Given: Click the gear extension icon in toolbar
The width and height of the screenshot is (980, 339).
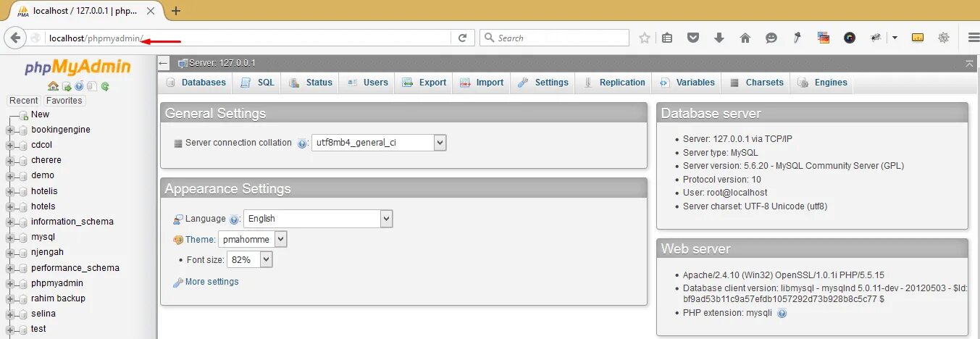Looking at the screenshot, I should [944, 38].
